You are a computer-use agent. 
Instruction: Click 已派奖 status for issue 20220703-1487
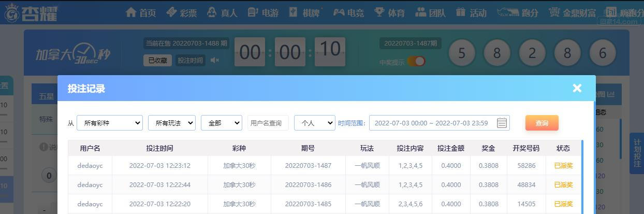click(563, 166)
